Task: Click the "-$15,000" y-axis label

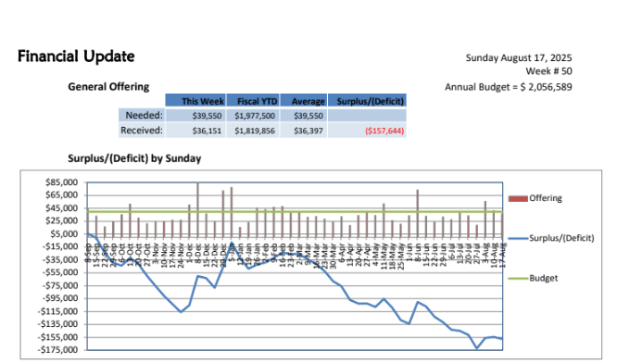Action: click(x=60, y=246)
